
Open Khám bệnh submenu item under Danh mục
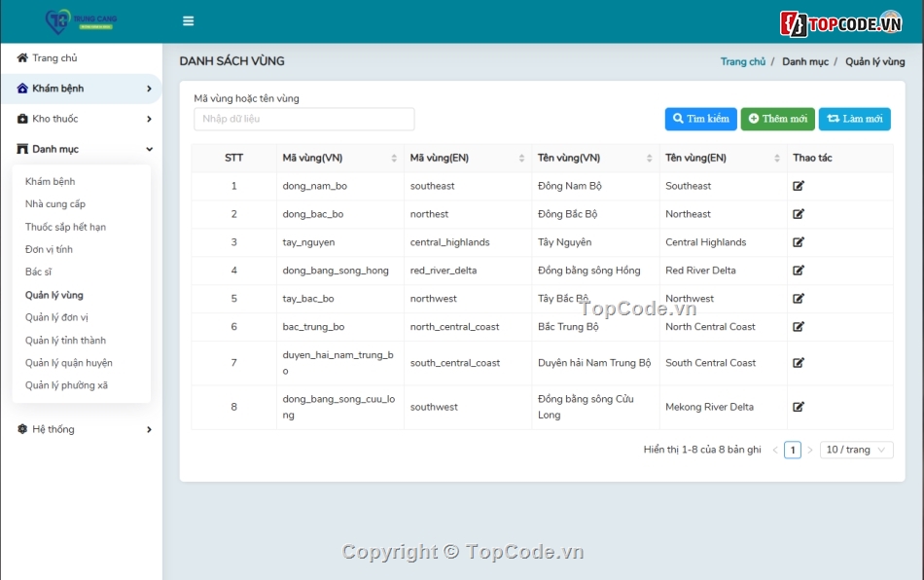(x=50, y=182)
